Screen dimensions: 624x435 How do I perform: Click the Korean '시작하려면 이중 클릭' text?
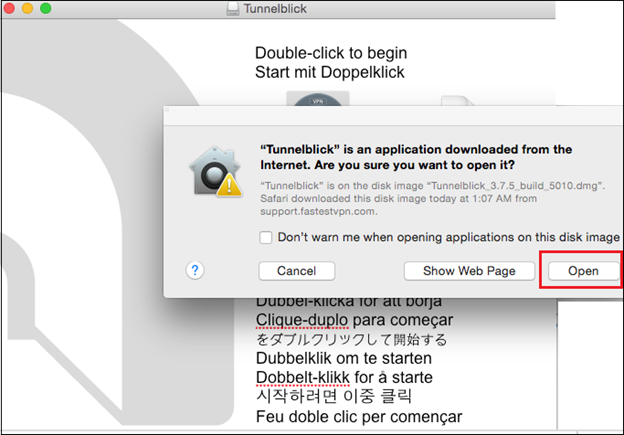pos(334,396)
